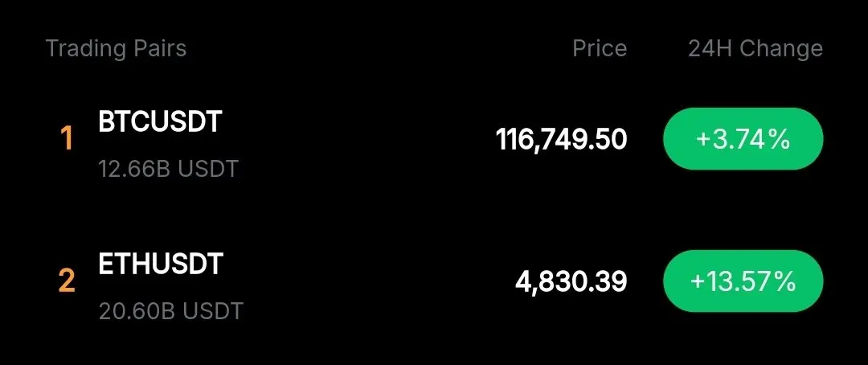The width and height of the screenshot is (868, 365).
Task: Click the word Pairs in header
Action: coord(159,49)
